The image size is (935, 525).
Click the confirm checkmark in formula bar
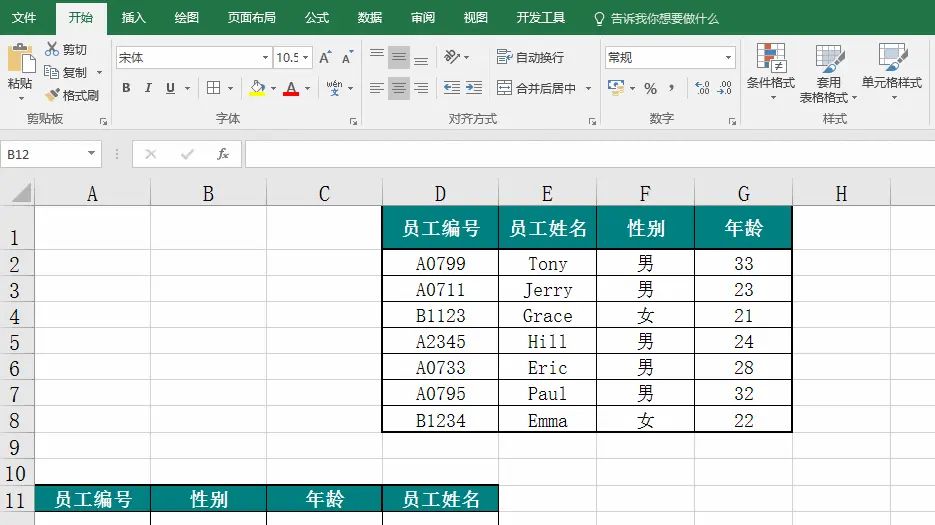click(187, 155)
